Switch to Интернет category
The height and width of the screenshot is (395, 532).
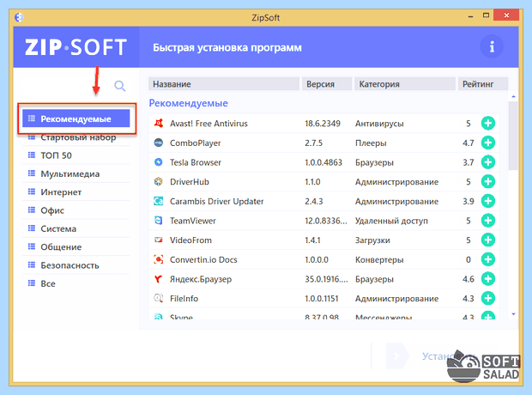click(76, 191)
